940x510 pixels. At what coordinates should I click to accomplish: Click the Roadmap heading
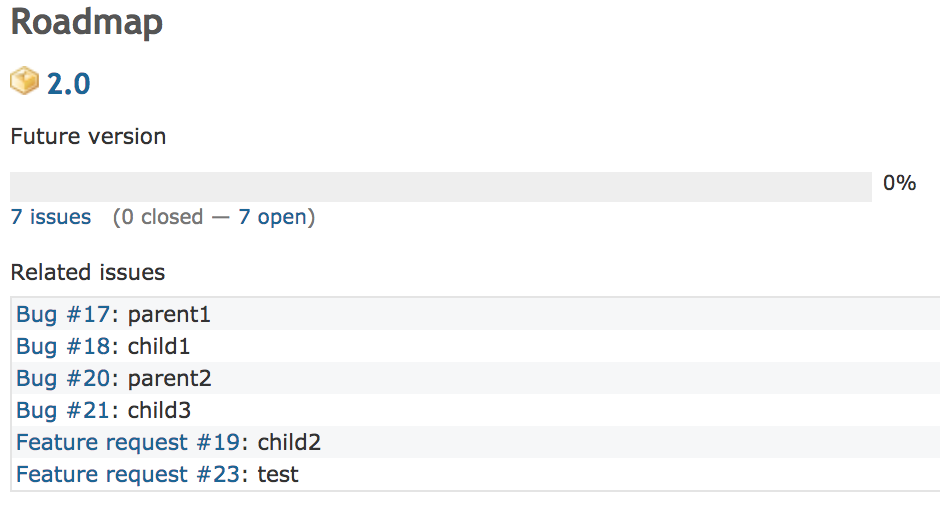(87, 23)
